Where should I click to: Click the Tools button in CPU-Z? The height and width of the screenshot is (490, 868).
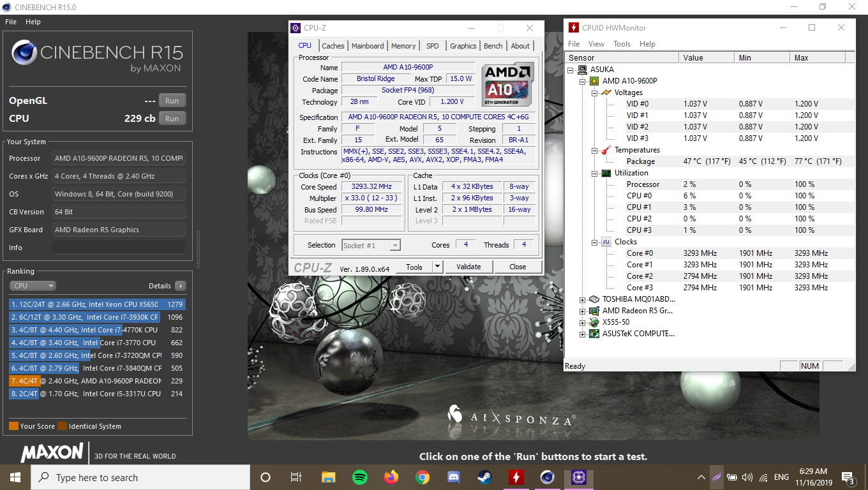[x=414, y=267]
